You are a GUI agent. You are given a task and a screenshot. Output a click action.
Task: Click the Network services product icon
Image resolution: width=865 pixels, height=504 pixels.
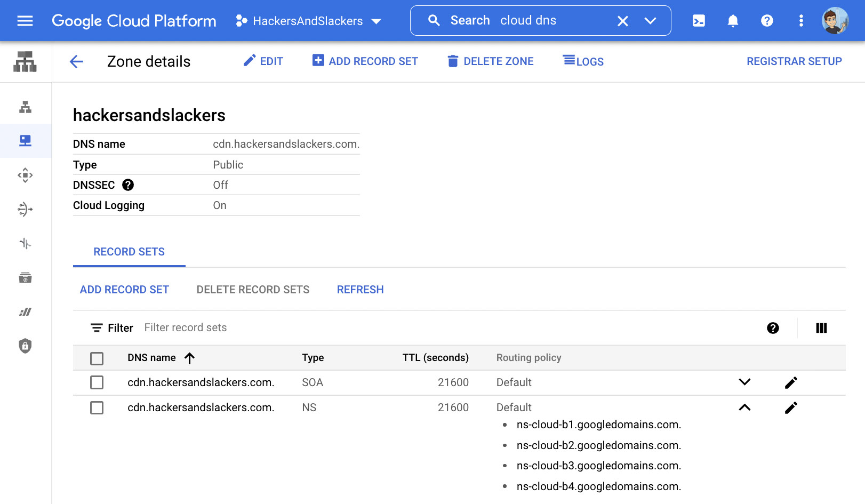pyautogui.click(x=25, y=61)
